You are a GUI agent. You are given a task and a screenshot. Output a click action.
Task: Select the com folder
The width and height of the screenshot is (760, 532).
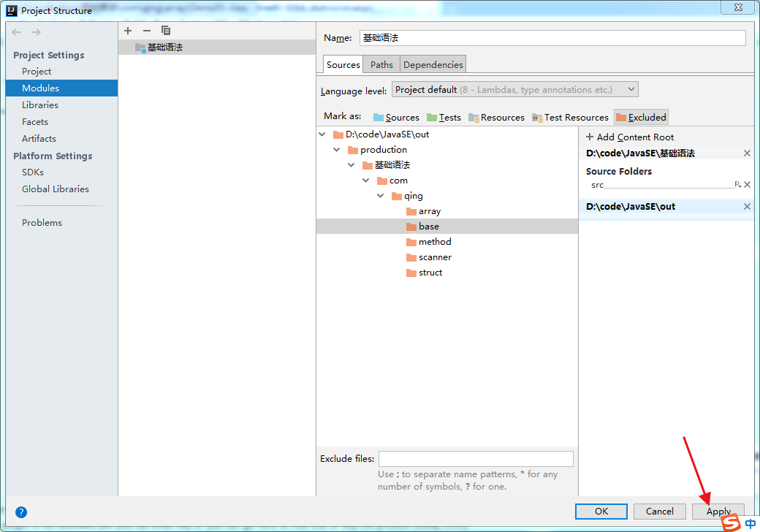(x=398, y=180)
